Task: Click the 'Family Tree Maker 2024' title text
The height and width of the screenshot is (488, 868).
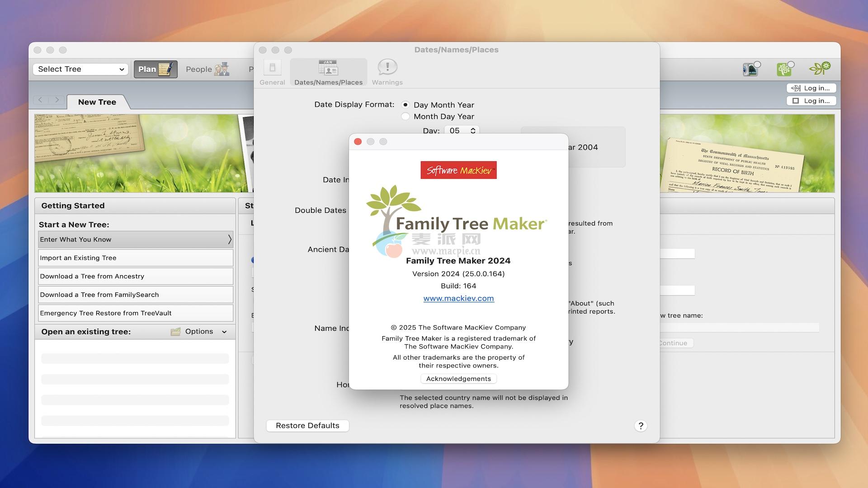Action: [x=458, y=261]
